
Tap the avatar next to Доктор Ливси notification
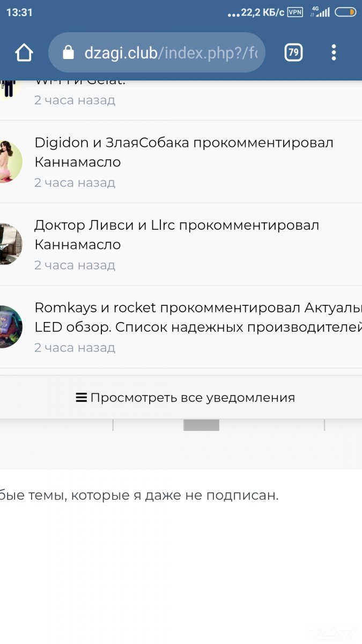(x=10, y=244)
